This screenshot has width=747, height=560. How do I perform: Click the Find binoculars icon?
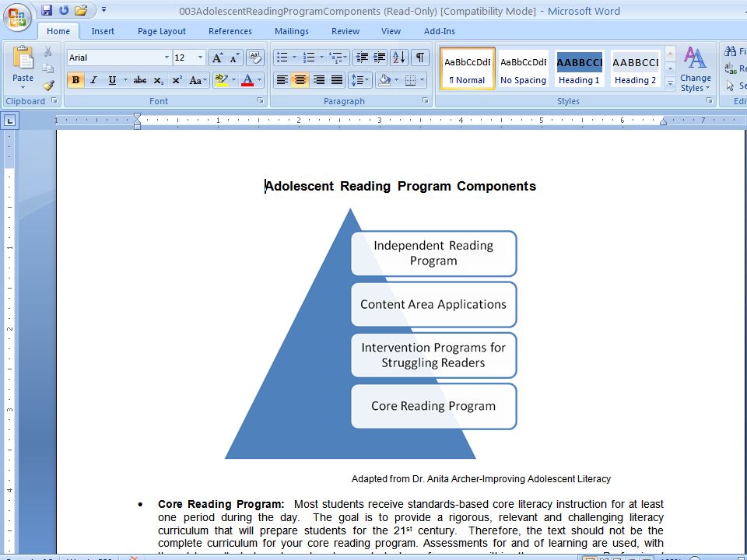click(730, 51)
